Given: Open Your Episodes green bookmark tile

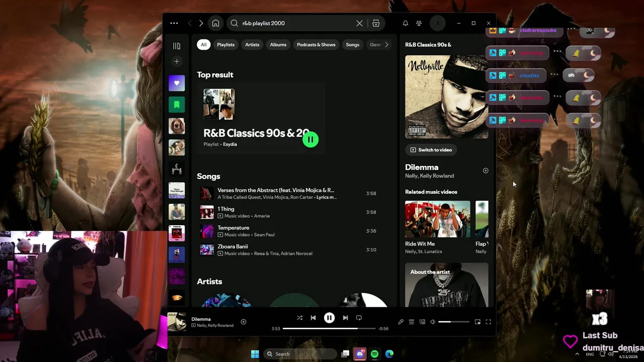Looking at the screenshot, I should pos(177,105).
